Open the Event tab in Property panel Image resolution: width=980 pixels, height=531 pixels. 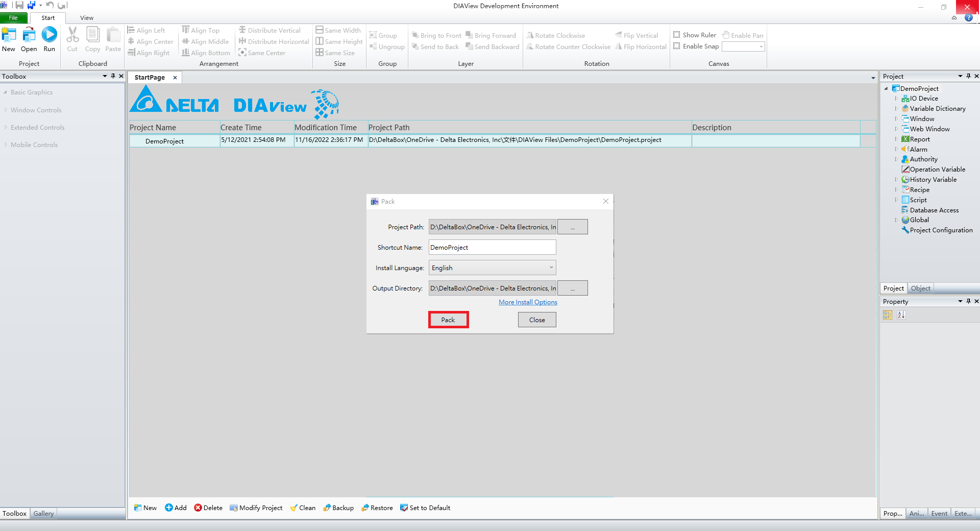pyautogui.click(x=939, y=514)
